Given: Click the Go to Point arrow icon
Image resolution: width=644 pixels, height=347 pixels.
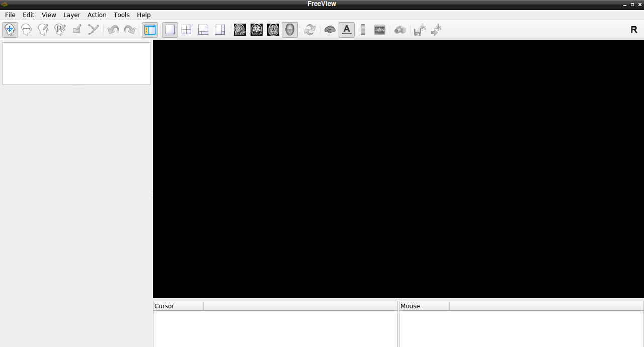Looking at the screenshot, I should click(437, 30).
